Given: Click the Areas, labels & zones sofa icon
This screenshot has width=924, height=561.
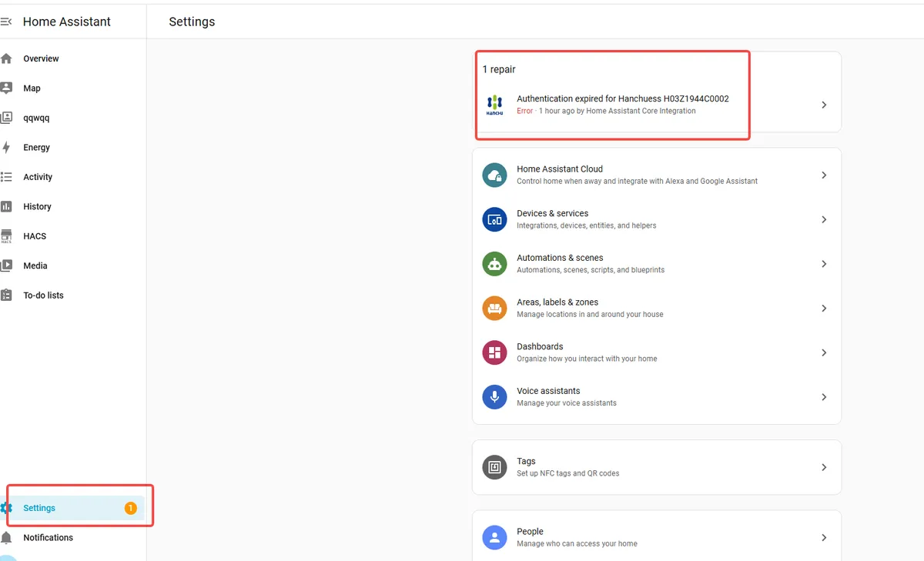Looking at the screenshot, I should [494, 308].
